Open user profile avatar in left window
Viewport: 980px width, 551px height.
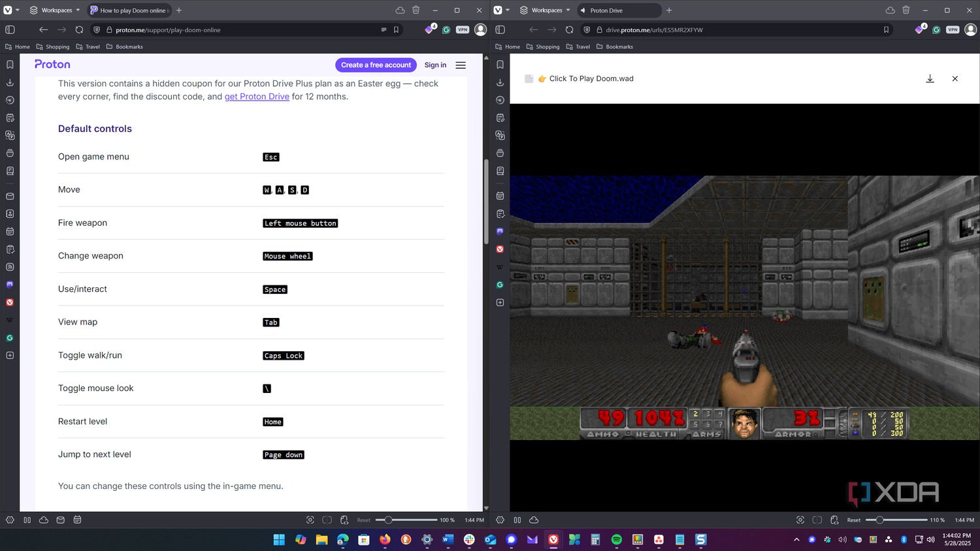(480, 29)
